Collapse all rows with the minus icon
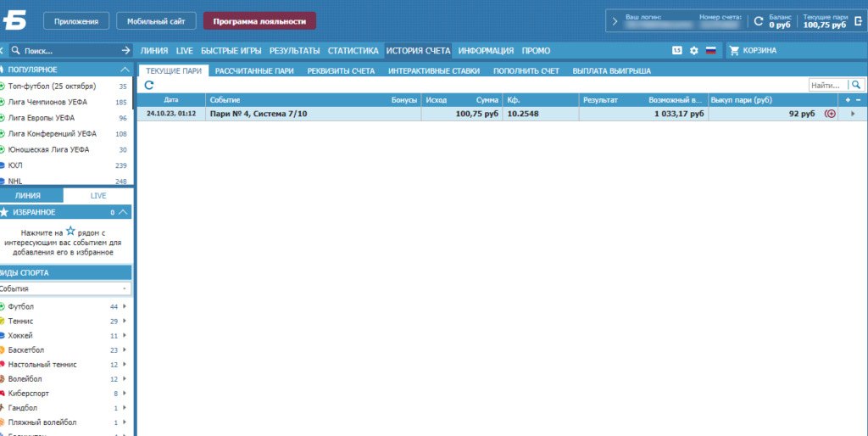The width and height of the screenshot is (868, 436). tap(859, 100)
